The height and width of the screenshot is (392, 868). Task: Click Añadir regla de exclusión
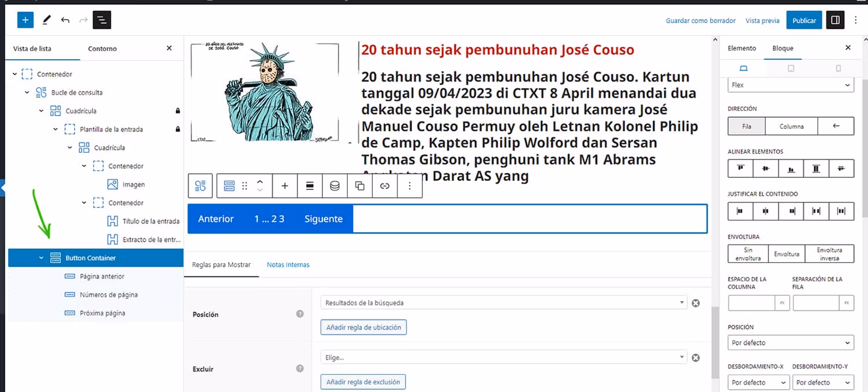pos(363,382)
